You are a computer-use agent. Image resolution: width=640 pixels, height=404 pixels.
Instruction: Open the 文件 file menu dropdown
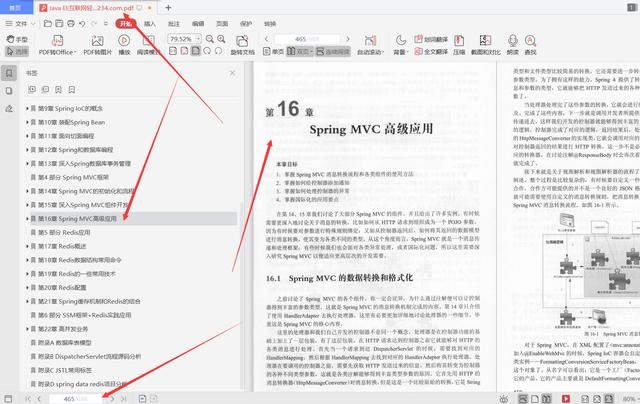coord(20,24)
